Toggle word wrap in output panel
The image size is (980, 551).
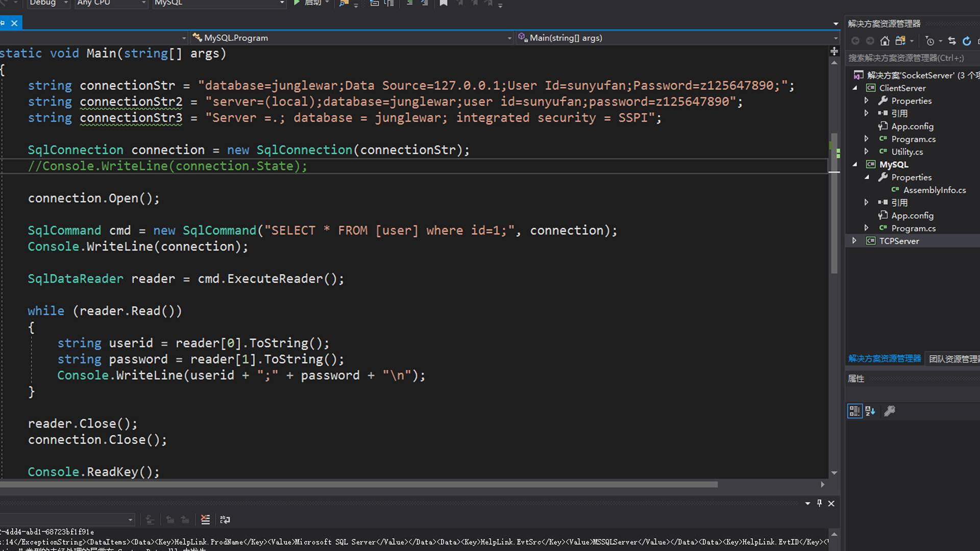(225, 519)
